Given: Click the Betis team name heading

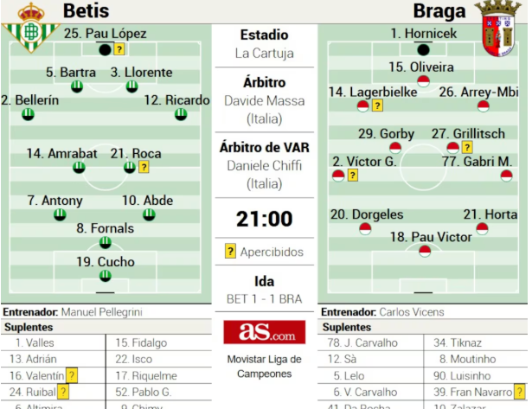Looking at the screenshot, I should [x=86, y=11].
